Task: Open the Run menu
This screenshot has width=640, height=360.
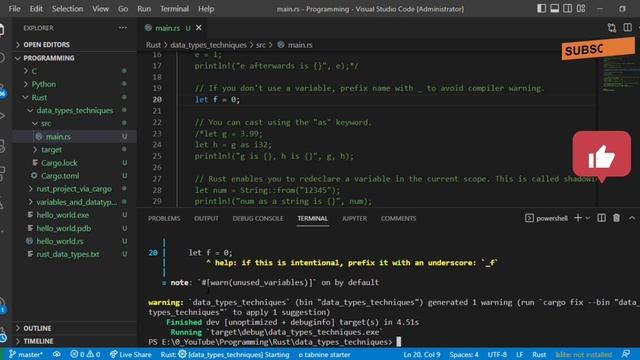Action: tap(144, 9)
